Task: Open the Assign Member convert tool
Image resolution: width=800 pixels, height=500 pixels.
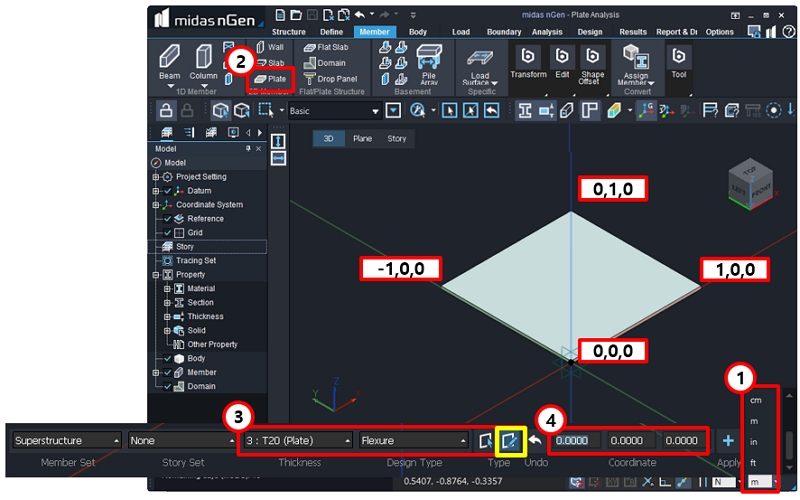Action: click(x=636, y=65)
